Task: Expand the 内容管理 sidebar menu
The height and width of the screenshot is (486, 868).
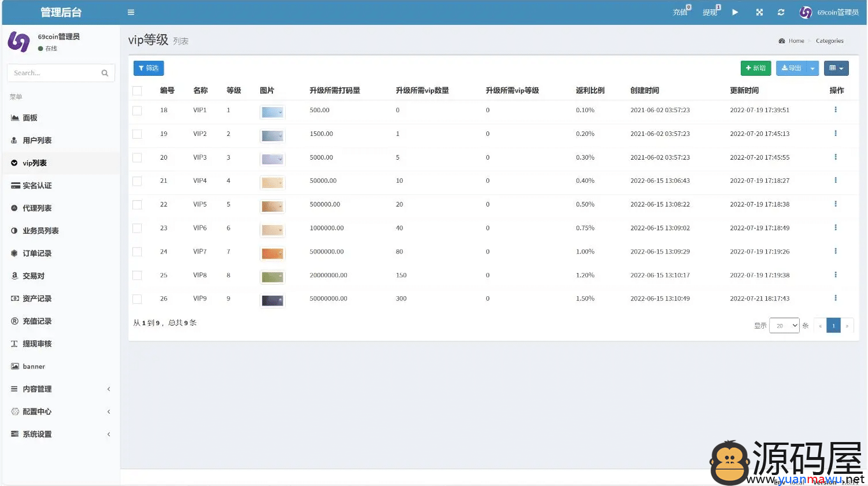Action: 60,389
